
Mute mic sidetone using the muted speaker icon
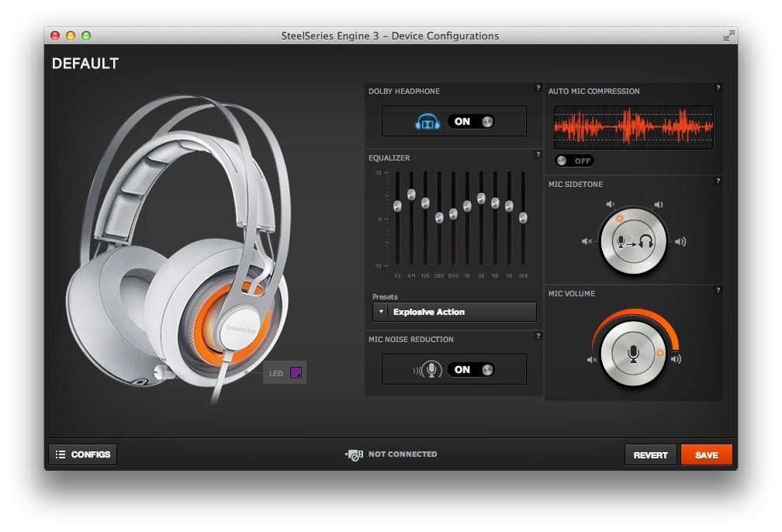click(x=587, y=241)
